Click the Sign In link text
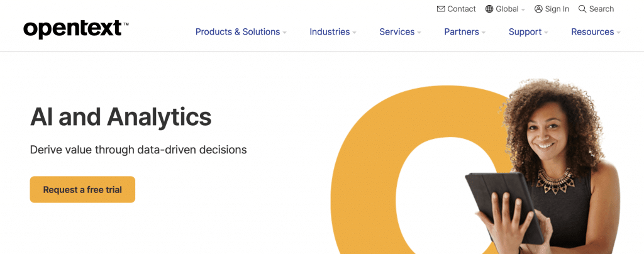Viewport: 644px width, 254px height. (x=557, y=9)
